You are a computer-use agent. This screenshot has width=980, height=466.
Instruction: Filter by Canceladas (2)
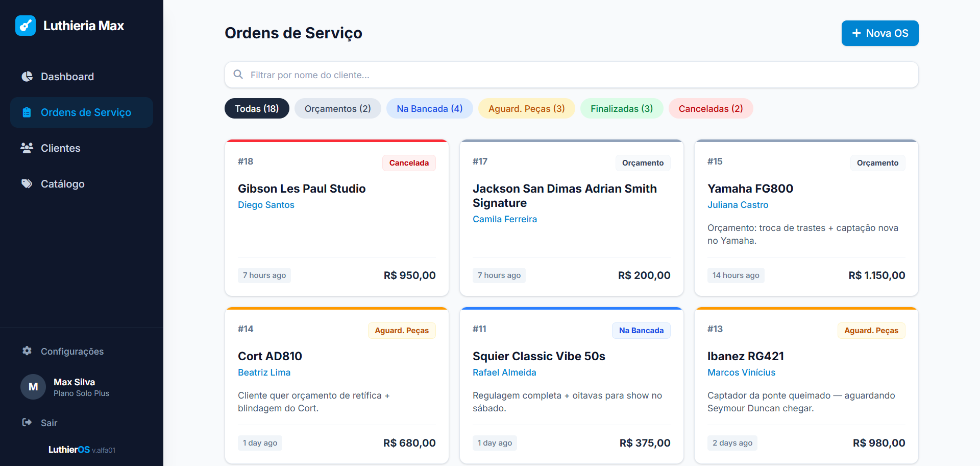pos(711,108)
